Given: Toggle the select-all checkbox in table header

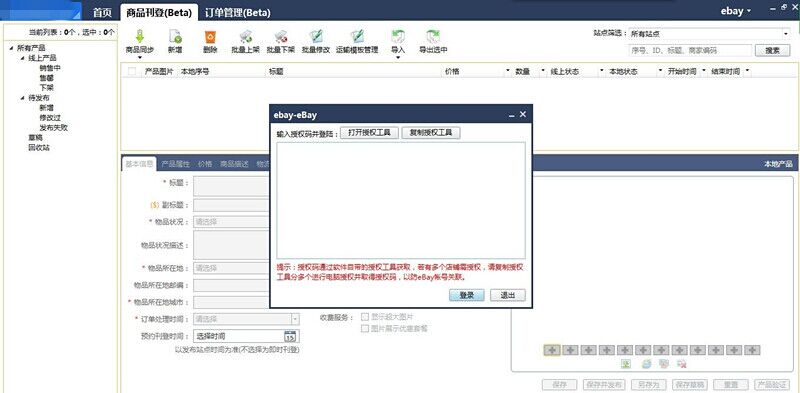Looking at the screenshot, I should (x=132, y=71).
